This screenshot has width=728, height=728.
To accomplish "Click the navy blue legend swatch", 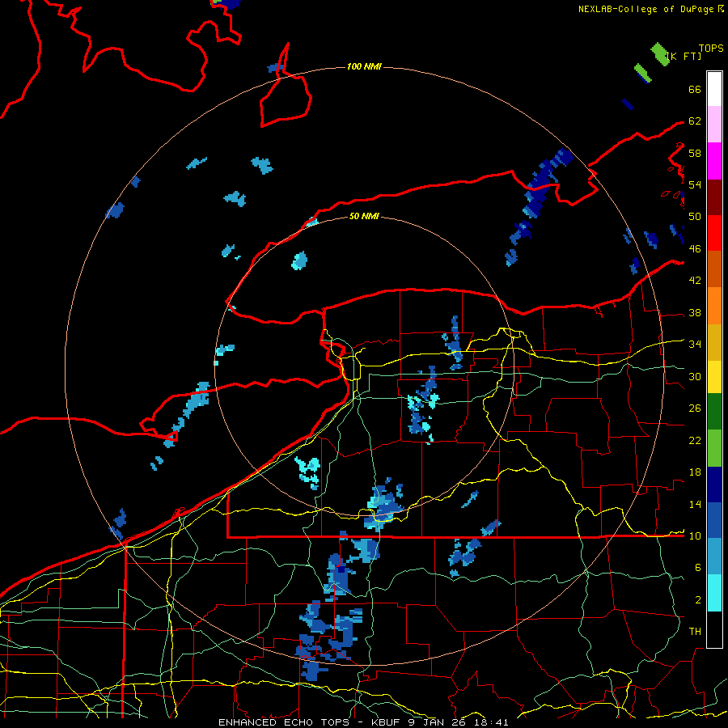I will pyautogui.click(x=714, y=485).
